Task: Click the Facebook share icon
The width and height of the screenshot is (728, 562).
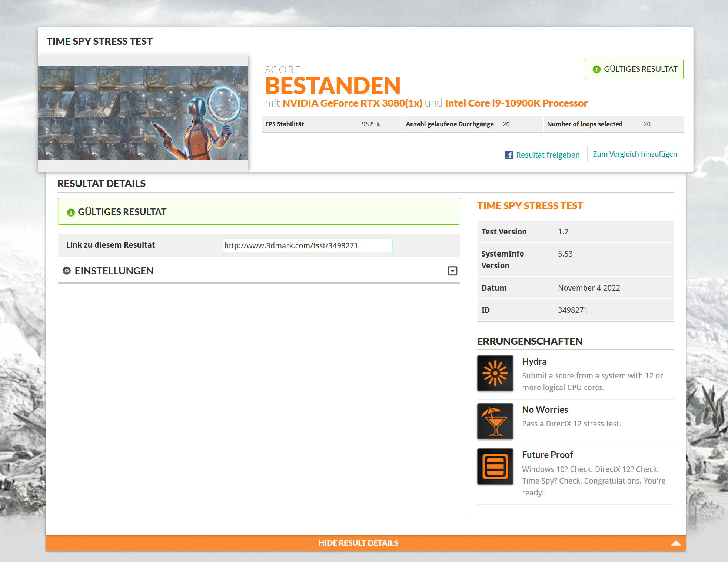Action: tap(509, 155)
